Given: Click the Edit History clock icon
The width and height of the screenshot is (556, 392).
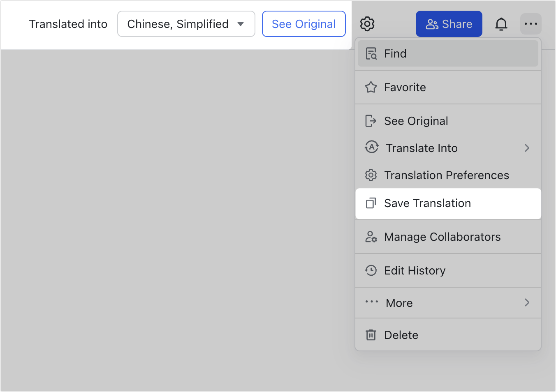Looking at the screenshot, I should [x=371, y=270].
